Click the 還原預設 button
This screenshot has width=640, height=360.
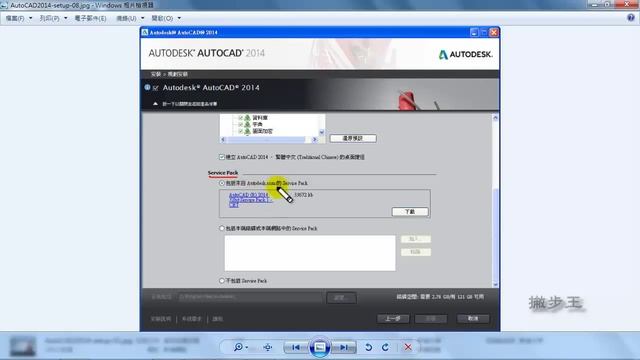pos(353,138)
